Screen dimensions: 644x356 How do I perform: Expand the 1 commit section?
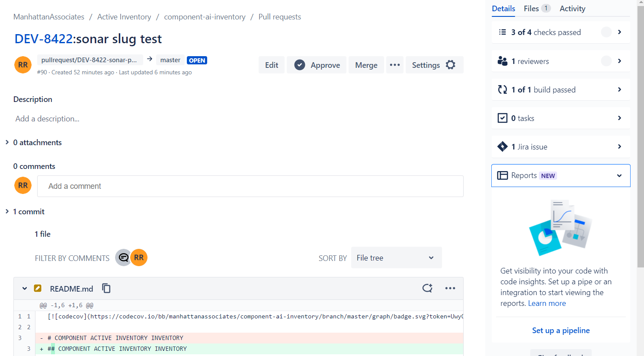[7, 211]
